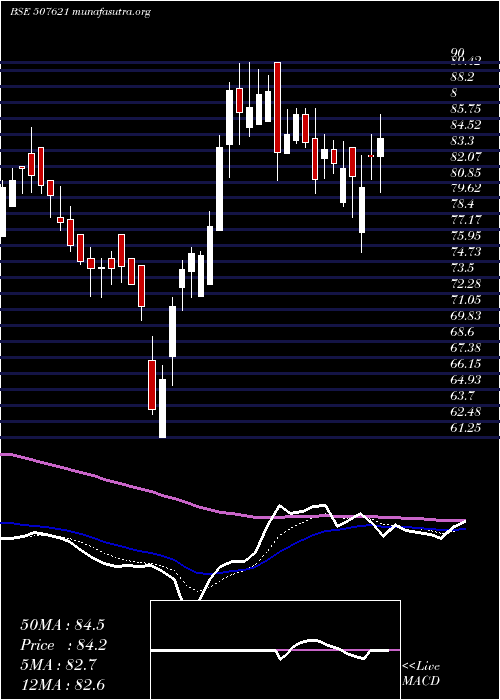Click the 61.25 price axis label
This screenshot has width=500, height=700.
point(466,428)
